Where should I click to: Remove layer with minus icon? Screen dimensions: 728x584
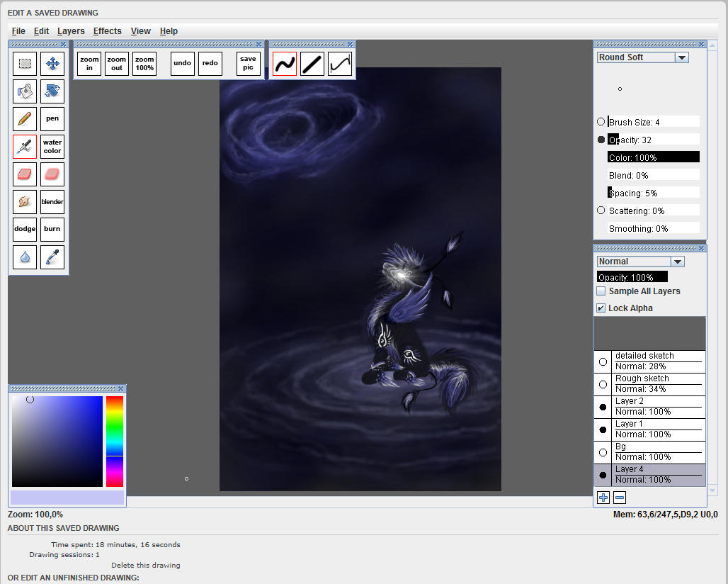(x=620, y=498)
